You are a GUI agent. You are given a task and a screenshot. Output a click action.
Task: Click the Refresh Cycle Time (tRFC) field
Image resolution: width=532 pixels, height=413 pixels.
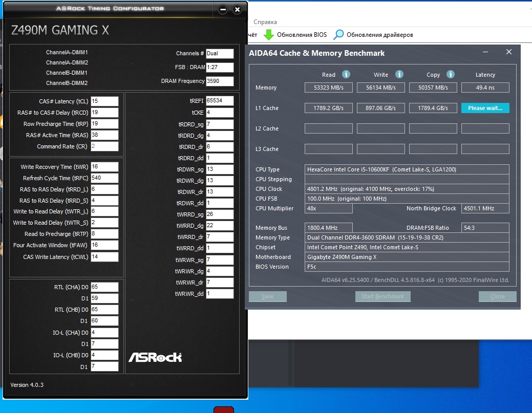(104, 178)
